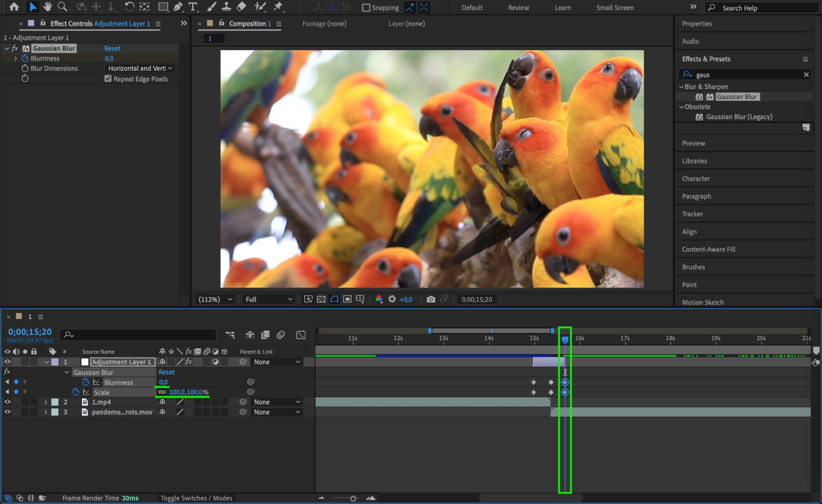Click Blurriness stopwatch in Effect Controls
This screenshot has height=504, width=822.
(x=25, y=58)
